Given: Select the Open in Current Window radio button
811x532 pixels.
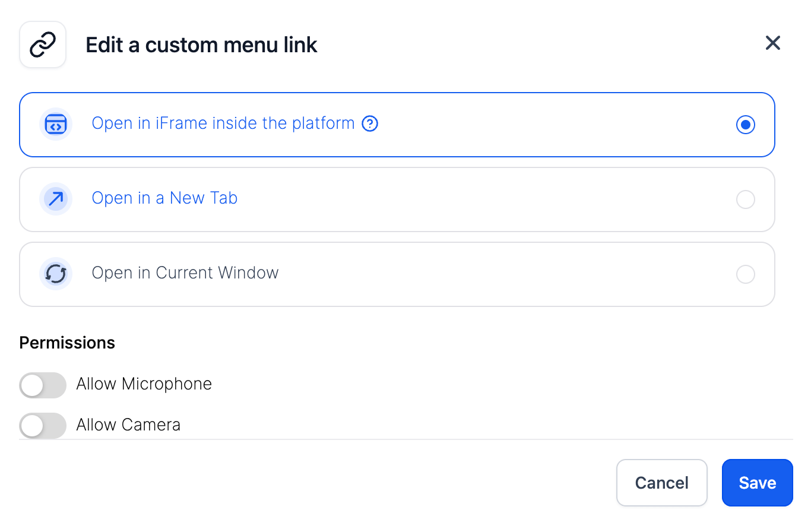Looking at the screenshot, I should (745, 274).
